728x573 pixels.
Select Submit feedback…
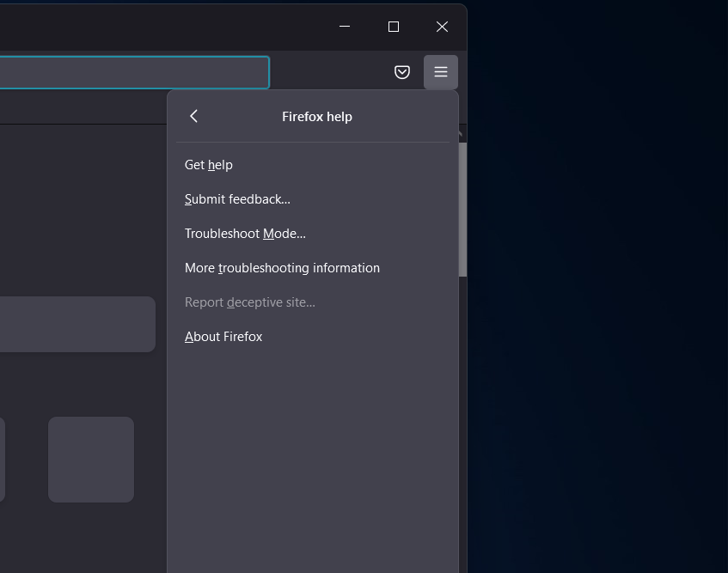tap(237, 199)
